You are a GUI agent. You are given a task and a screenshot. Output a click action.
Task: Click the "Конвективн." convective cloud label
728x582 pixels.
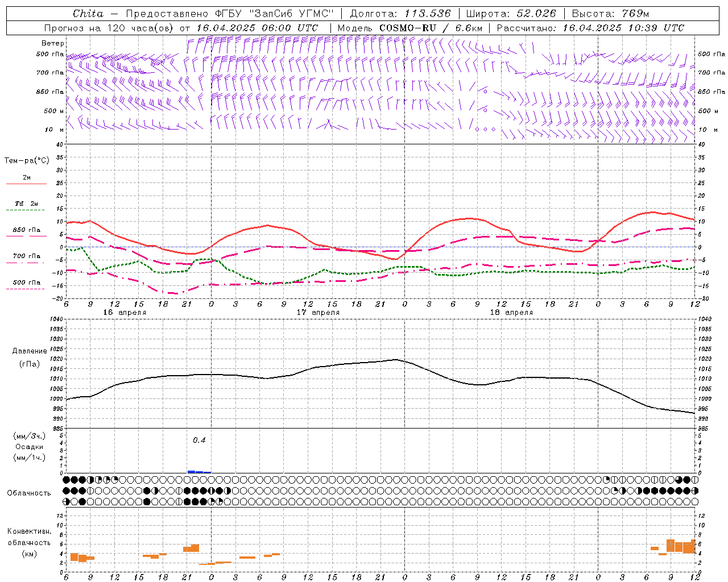30,531
